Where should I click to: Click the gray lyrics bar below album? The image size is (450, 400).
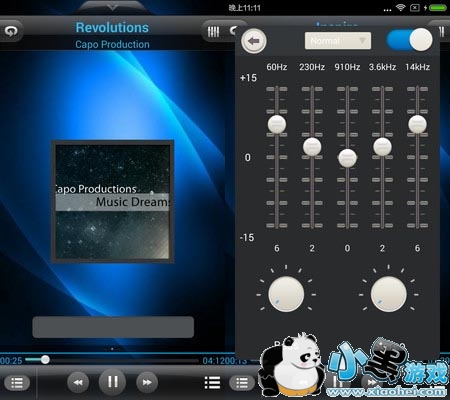pyautogui.click(x=113, y=327)
